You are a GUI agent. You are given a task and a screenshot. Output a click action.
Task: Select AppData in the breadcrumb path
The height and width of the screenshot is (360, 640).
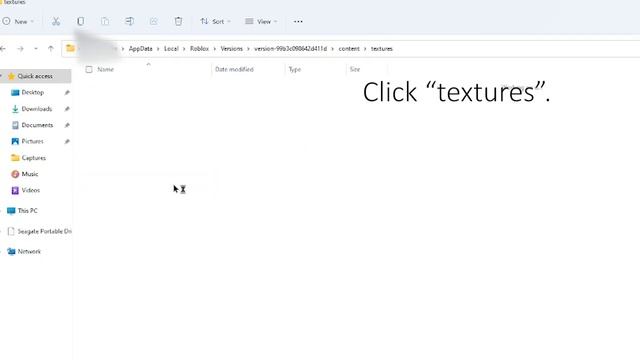[x=140, y=49]
